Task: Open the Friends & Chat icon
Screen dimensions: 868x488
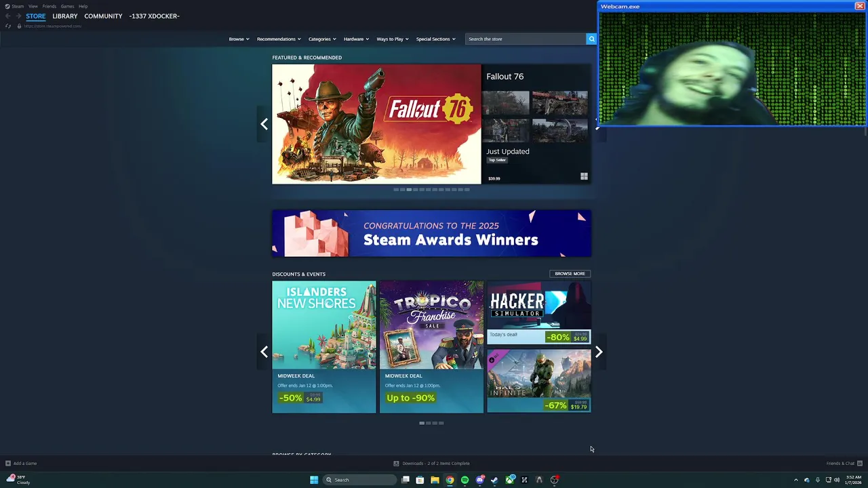Action: coord(860,464)
